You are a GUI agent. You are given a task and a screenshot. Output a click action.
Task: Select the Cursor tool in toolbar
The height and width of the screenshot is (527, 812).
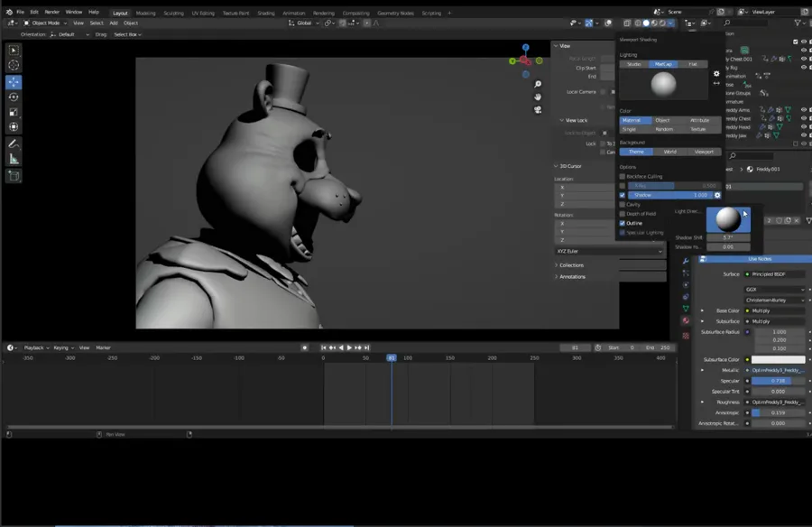point(14,65)
